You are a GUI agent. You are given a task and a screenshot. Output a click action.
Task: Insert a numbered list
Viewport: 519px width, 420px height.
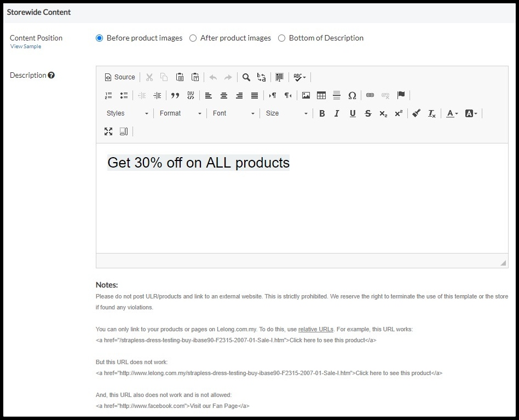108,95
